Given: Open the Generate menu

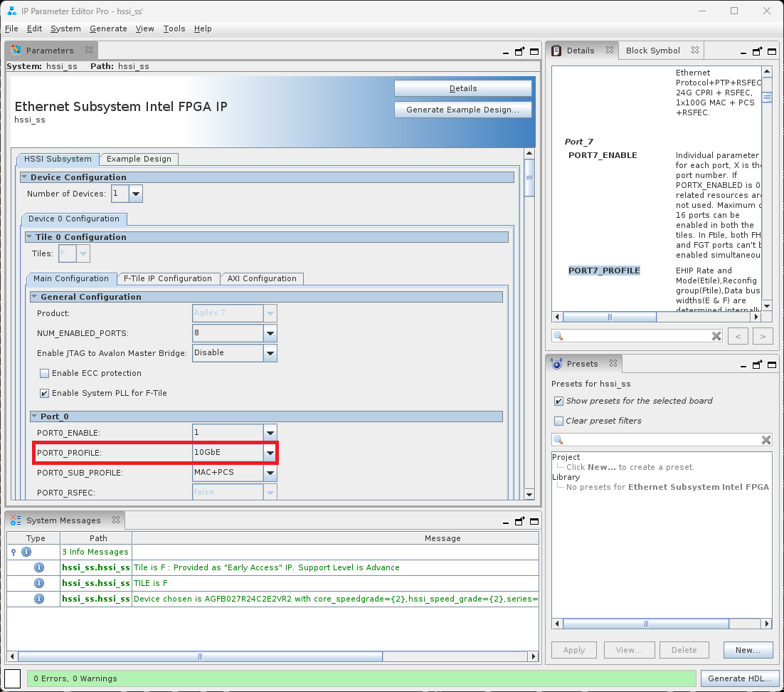Looking at the screenshot, I should tap(108, 28).
